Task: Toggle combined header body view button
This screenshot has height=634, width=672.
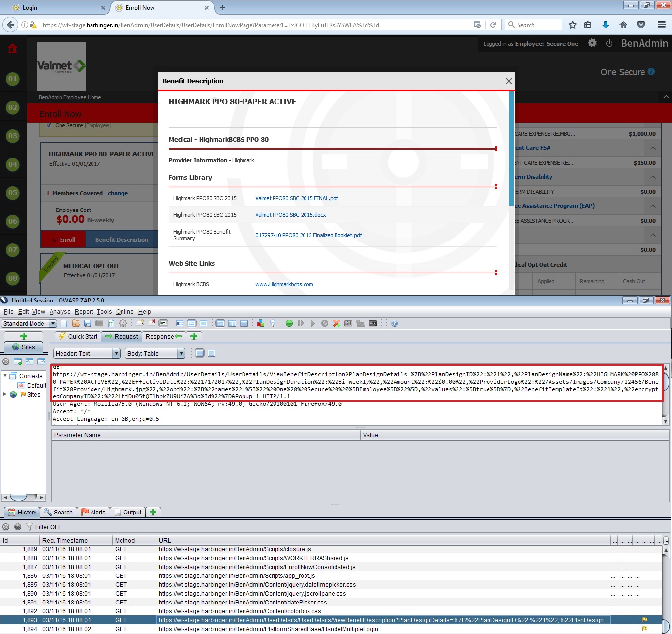Action: (212, 353)
